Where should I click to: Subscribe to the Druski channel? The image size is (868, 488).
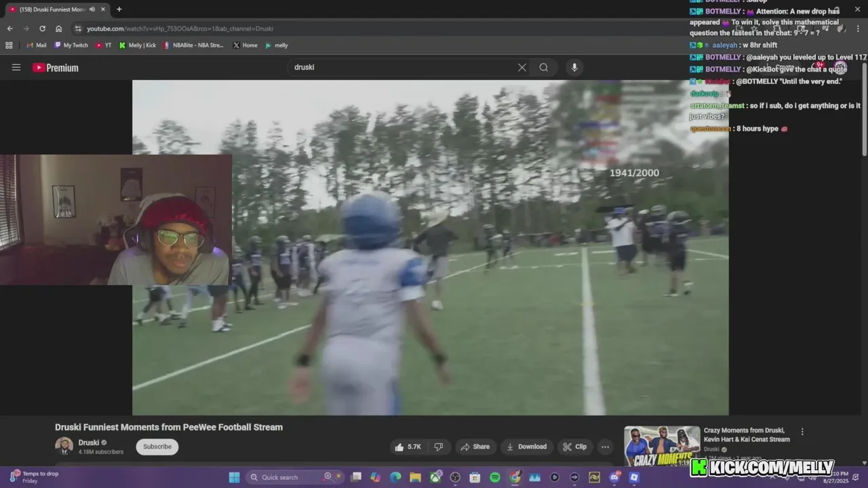[157, 447]
